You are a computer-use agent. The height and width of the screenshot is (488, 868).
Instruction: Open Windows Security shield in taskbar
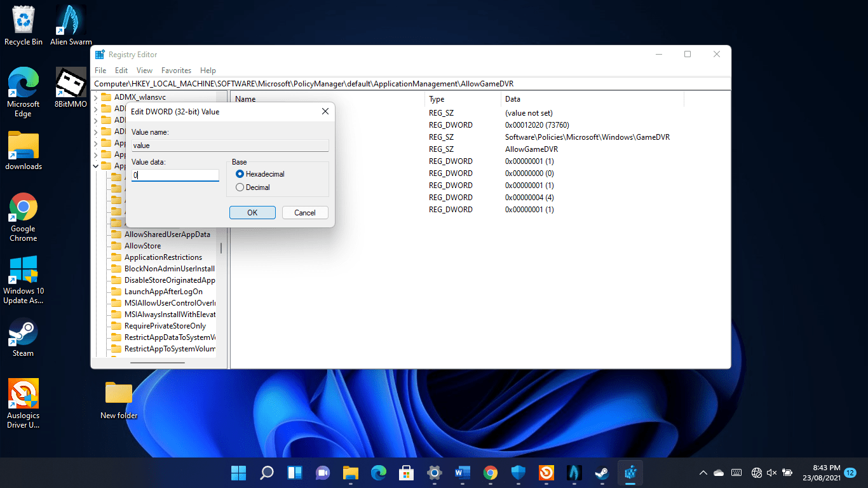[519, 473]
